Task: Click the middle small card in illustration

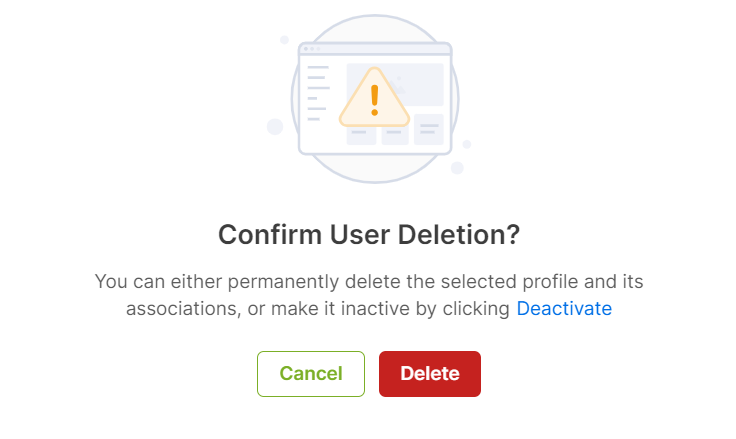Action: 395,134
